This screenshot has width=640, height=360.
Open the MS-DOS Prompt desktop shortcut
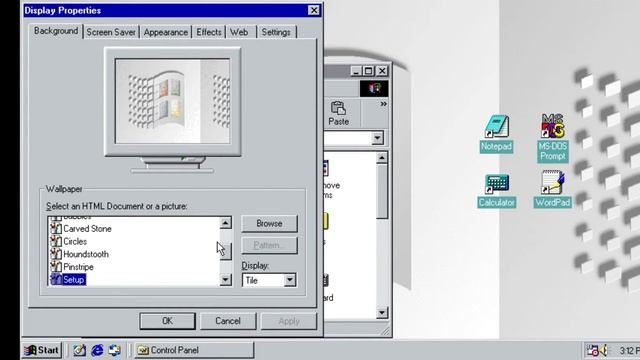[x=553, y=138]
